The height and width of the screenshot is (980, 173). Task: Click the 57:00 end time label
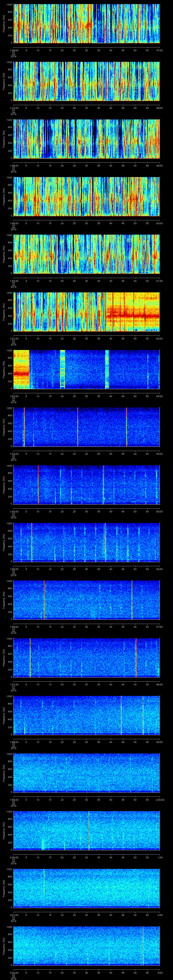pyautogui.click(x=159, y=627)
